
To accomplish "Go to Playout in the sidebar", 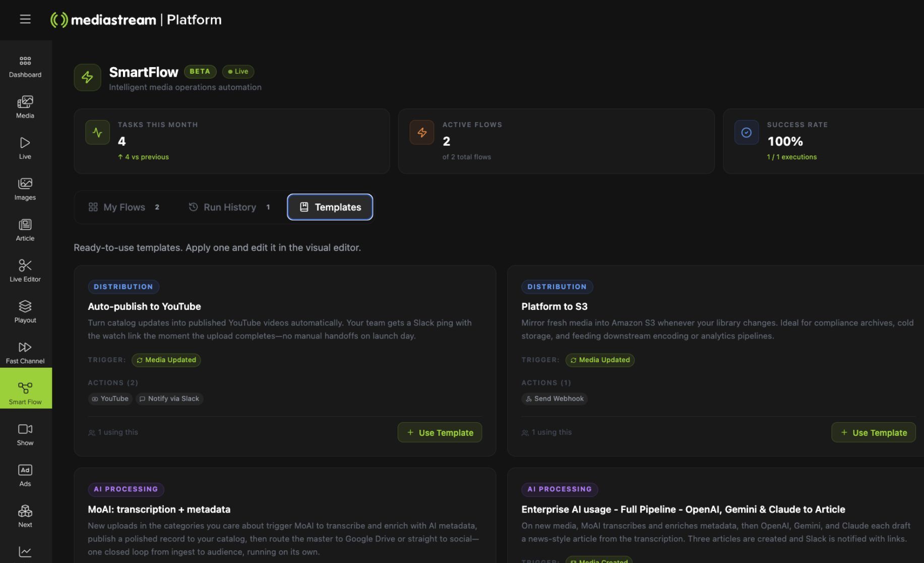I will tap(25, 312).
